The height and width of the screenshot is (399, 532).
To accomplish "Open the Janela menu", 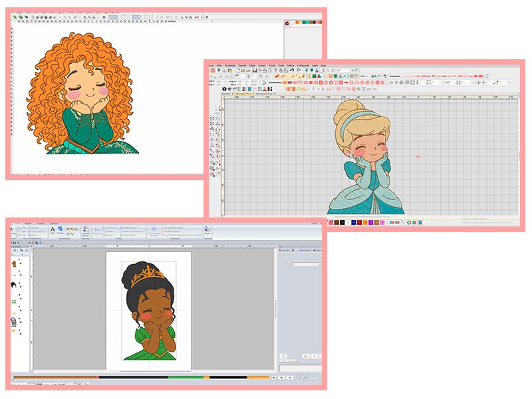I will pos(315,65).
